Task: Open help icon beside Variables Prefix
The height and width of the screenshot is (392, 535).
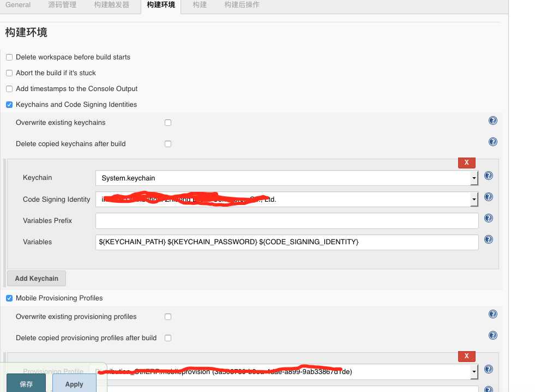Action: pyautogui.click(x=489, y=218)
